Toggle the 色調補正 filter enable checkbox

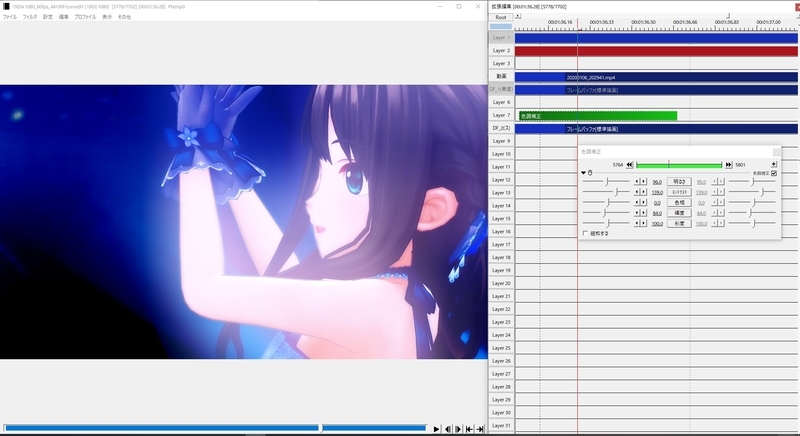[x=774, y=173]
